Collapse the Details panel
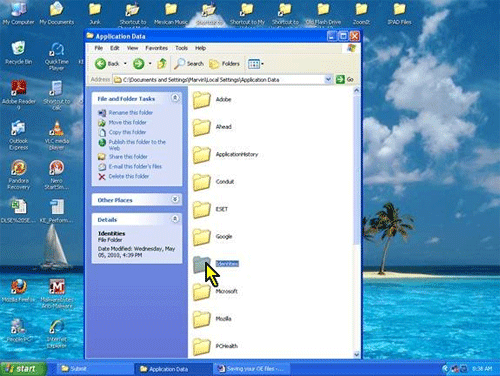The height and width of the screenshot is (376, 500). (x=175, y=219)
